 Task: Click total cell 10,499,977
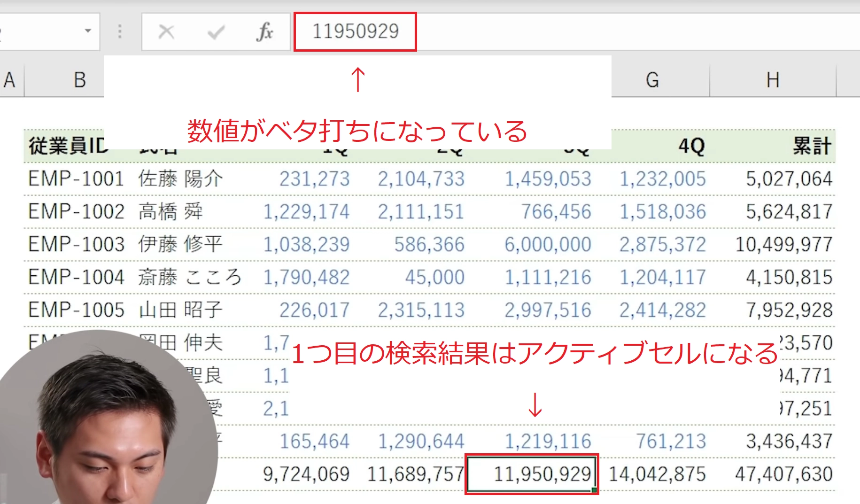pyautogui.click(x=784, y=244)
